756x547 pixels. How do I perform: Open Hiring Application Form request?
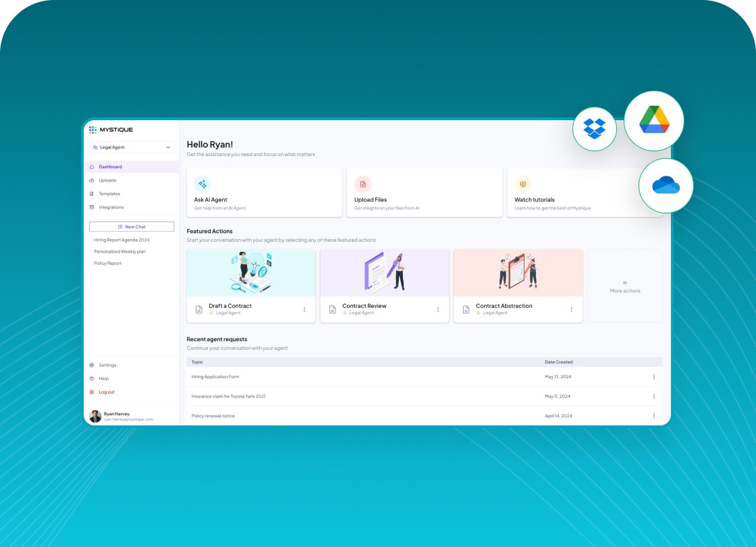[x=215, y=377]
